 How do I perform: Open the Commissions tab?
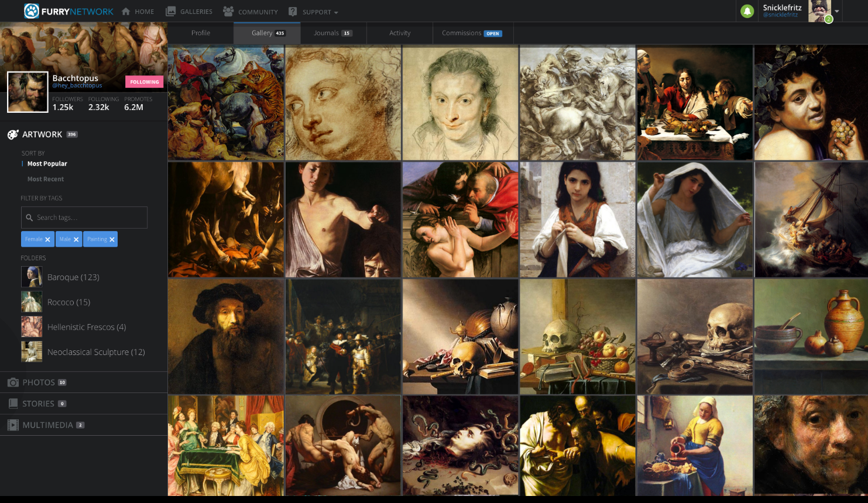coord(473,33)
